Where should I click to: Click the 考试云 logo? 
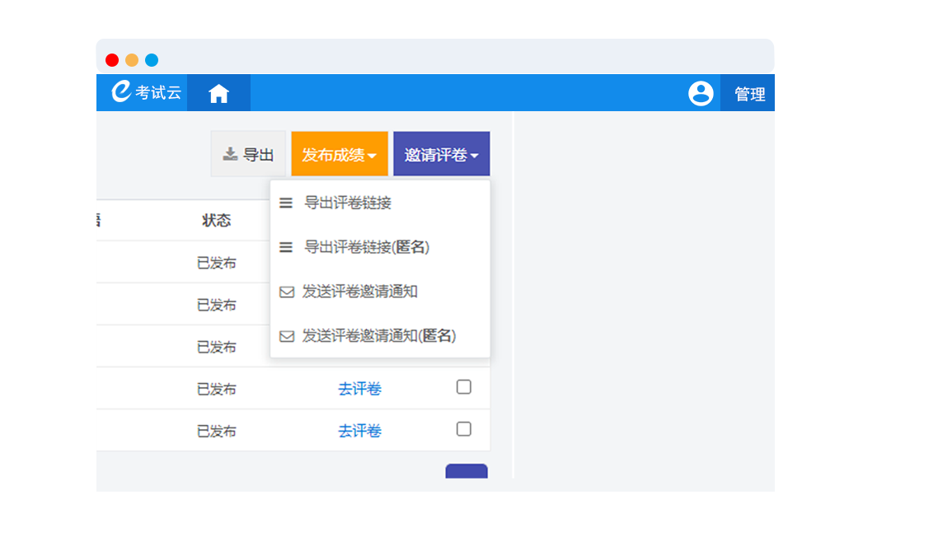(x=146, y=92)
